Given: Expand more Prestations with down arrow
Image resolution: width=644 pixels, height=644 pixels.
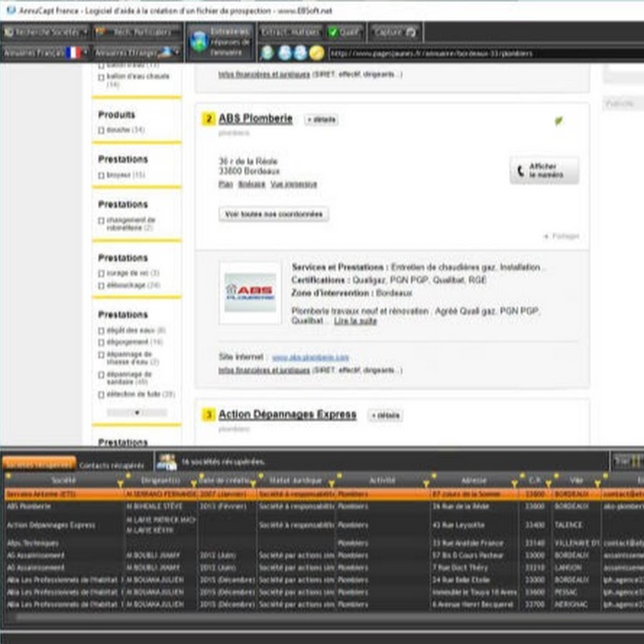Looking at the screenshot, I should click(137, 412).
